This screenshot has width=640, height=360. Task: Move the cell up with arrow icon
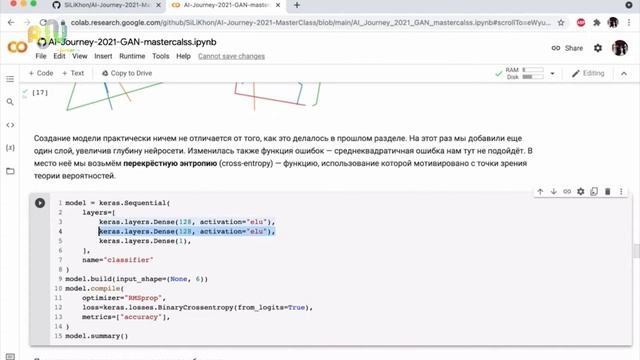coord(540,191)
